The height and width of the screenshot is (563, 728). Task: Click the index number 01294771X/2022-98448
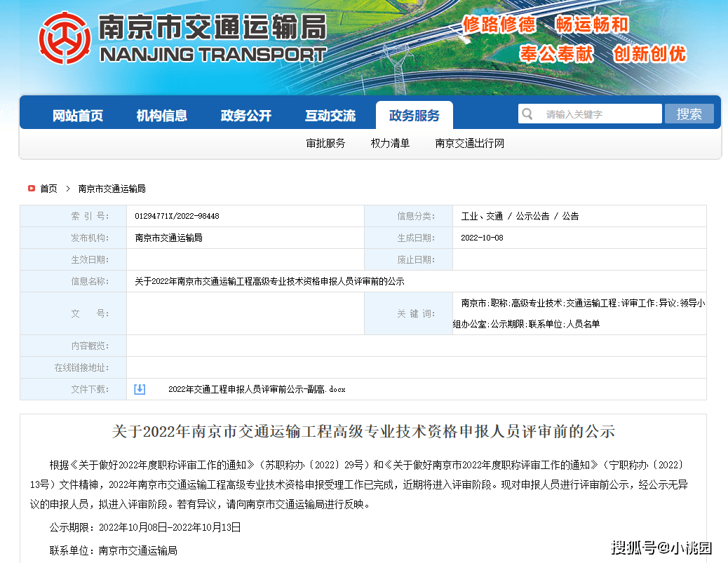click(177, 216)
